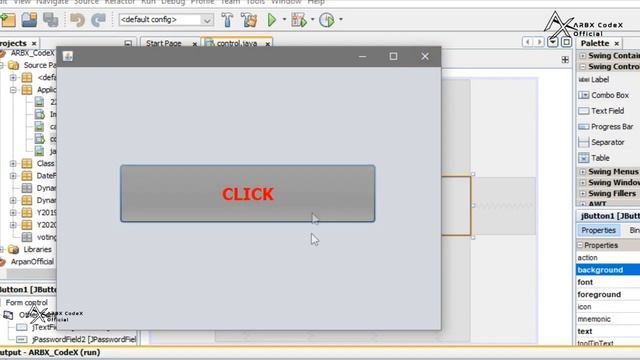Select the font property row

point(608,282)
